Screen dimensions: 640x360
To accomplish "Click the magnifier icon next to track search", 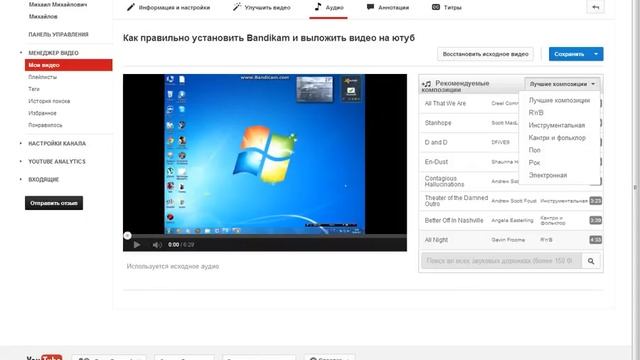I will [x=591, y=261].
